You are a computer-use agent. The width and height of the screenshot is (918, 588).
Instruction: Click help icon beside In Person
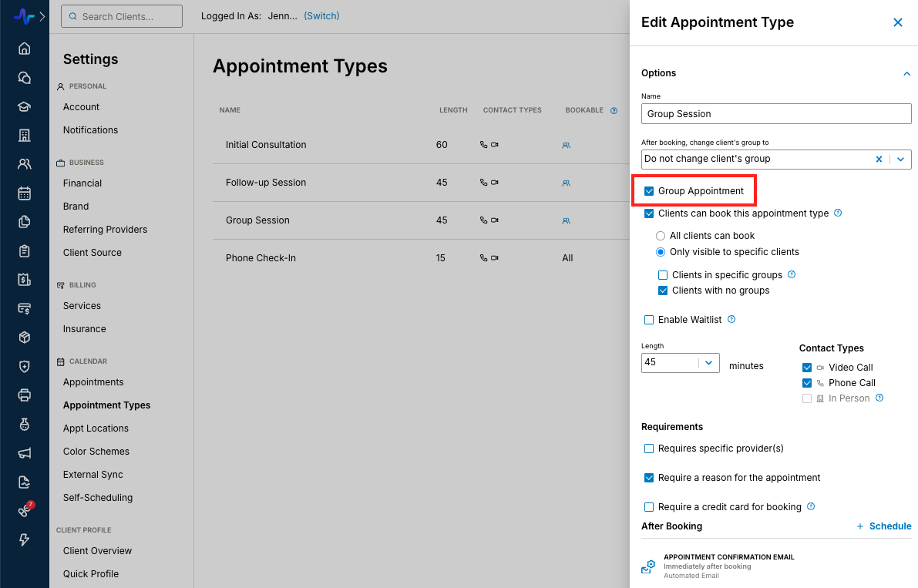pyautogui.click(x=879, y=398)
